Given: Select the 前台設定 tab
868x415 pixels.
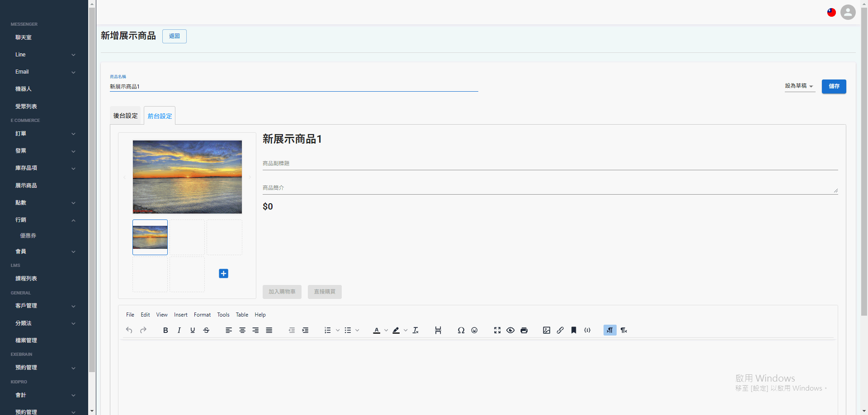Looking at the screenshot, I should tap(160, 116).
